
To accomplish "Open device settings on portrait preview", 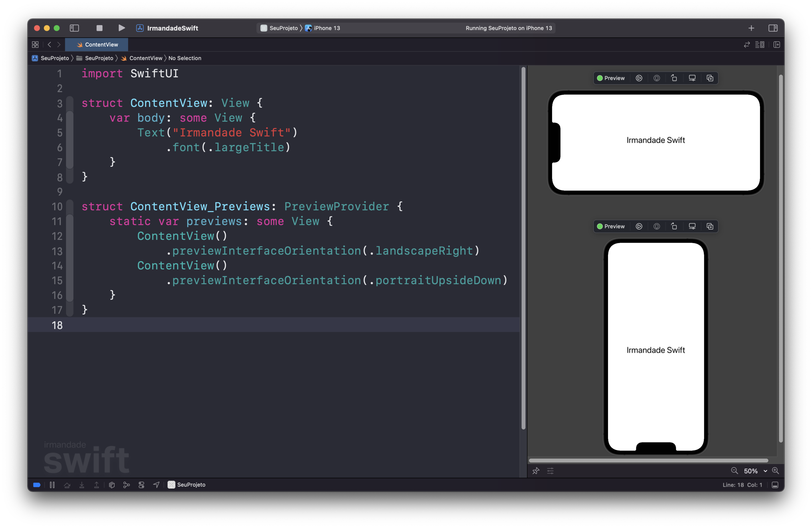I will click(692, 226).
